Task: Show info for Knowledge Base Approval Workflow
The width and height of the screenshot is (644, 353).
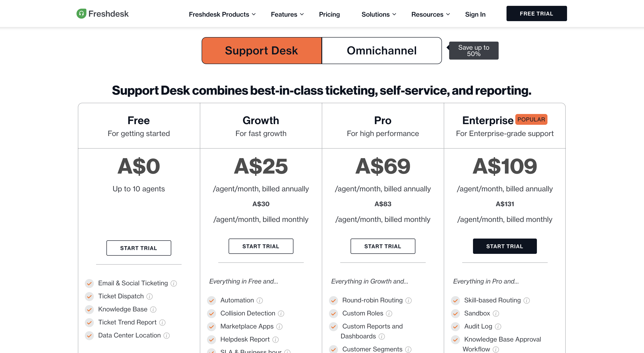Action: 496,349
